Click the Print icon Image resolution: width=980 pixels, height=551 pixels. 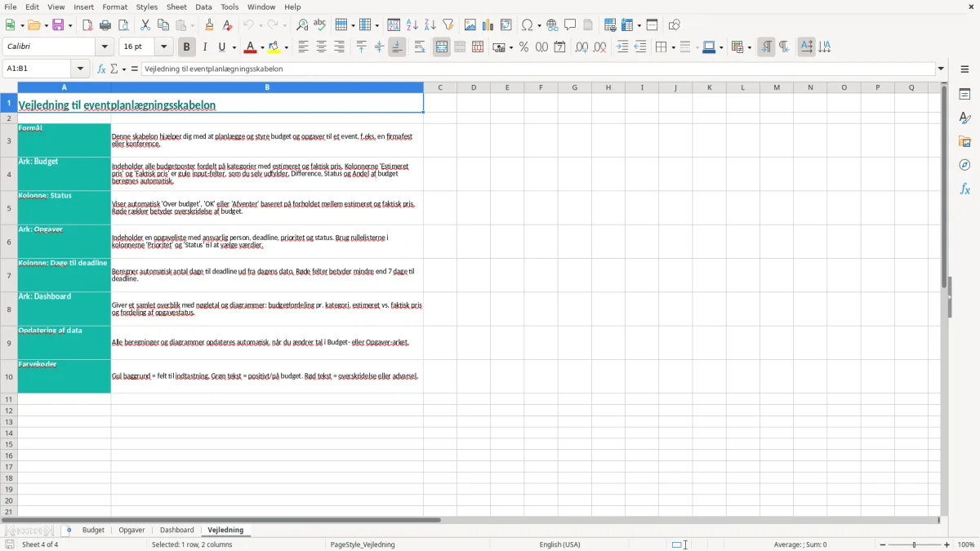105,25
